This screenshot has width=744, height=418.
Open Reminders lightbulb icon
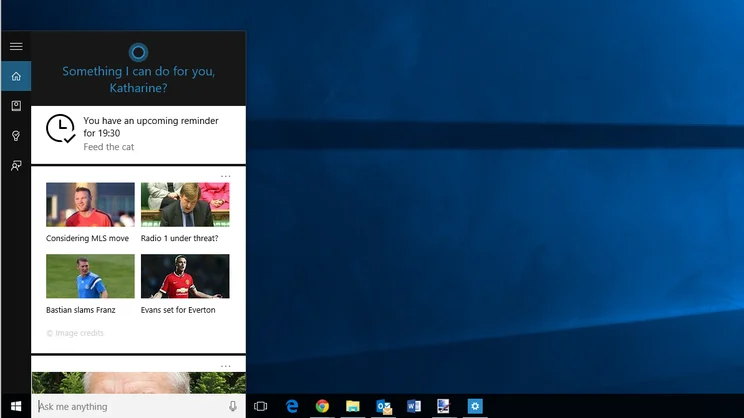pyautogui.click(x=16, y=136)
